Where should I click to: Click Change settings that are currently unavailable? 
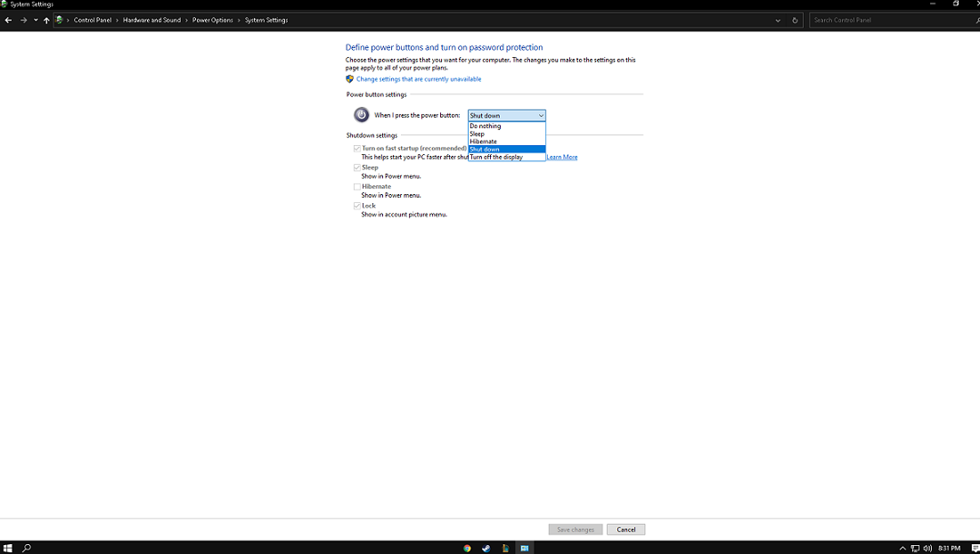(x=419, y=79)
